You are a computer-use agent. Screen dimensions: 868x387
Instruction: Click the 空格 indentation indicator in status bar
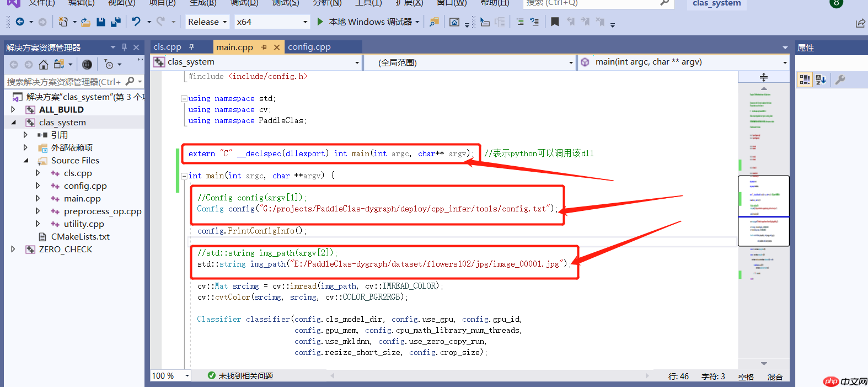pyautogui.click(x=746, y=377)
